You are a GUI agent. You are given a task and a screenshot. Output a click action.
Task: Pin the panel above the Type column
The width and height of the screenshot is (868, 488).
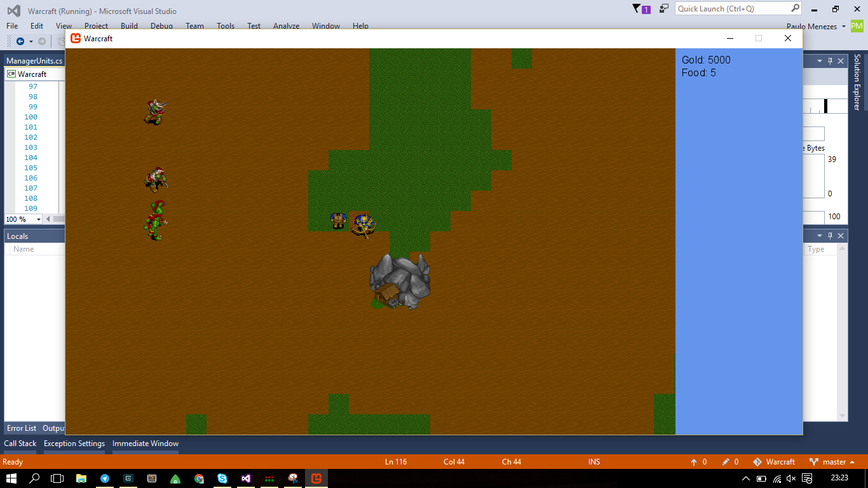coord(830,236)
